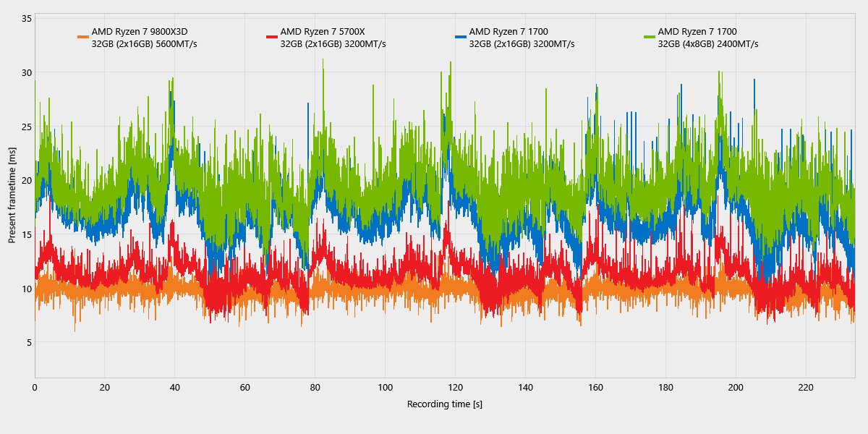The image size is (868, 434).
Task: Click the x-axis value 160
Action: (x=595, y=387)
